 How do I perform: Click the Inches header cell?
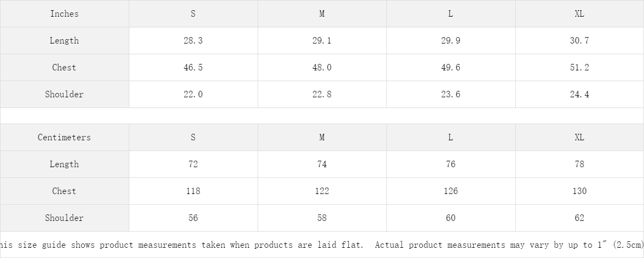64,14
